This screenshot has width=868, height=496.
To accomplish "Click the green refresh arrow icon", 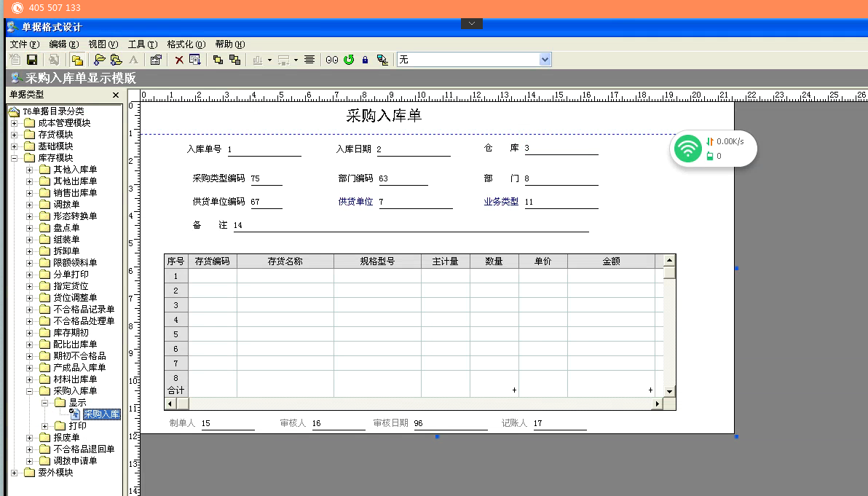I will point(349,60).
